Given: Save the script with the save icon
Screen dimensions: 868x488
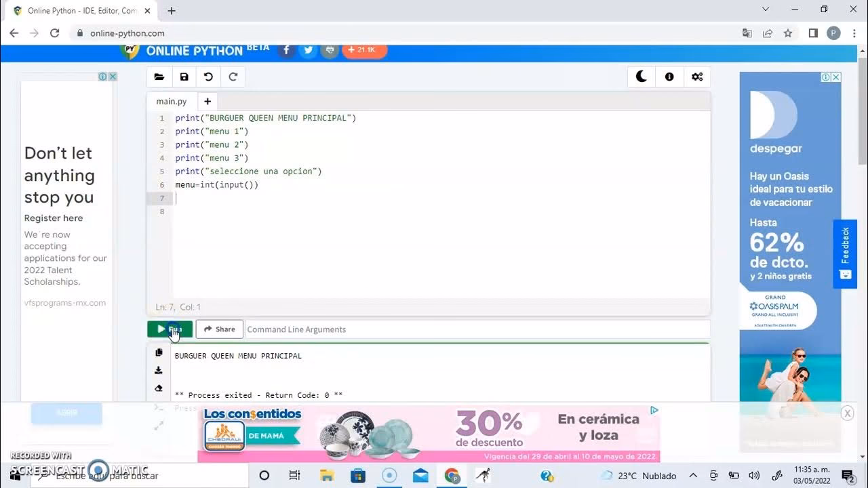Looking at the screenshot, I should (x=184, y=77).
